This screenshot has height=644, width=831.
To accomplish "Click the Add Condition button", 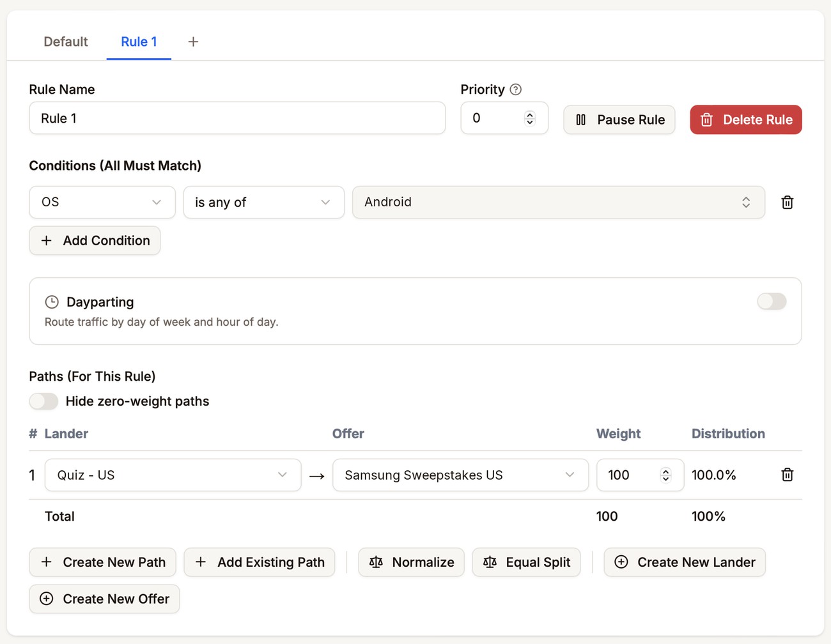I will tap(95, 240).
